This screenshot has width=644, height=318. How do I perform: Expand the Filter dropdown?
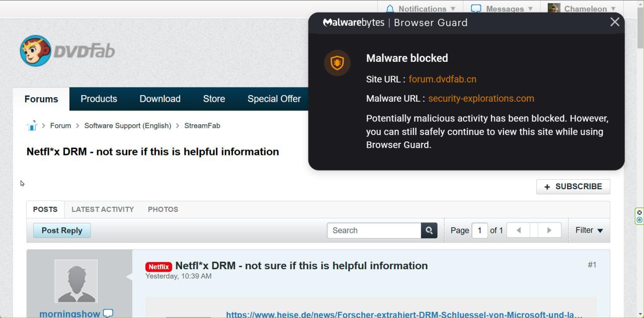[589, 230]
